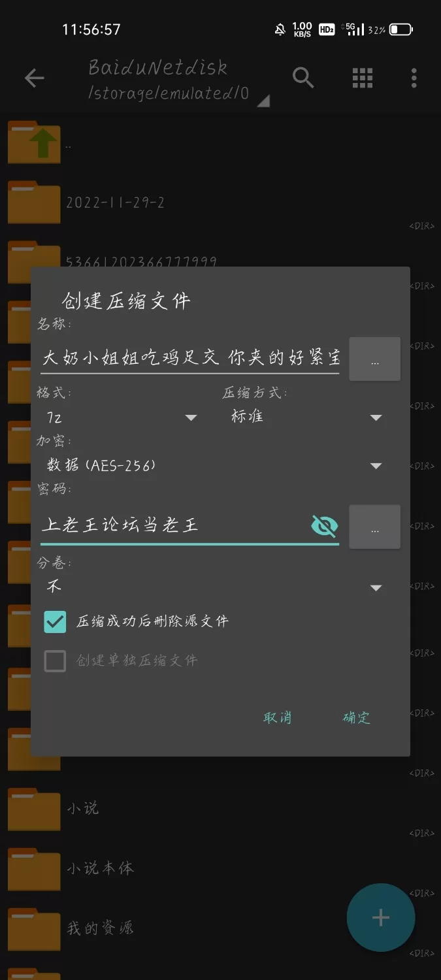Uncheck 压缩成功后删除源文件 checkbox
Viewport: 441px width, 980px height.
(x=55, y=621)
